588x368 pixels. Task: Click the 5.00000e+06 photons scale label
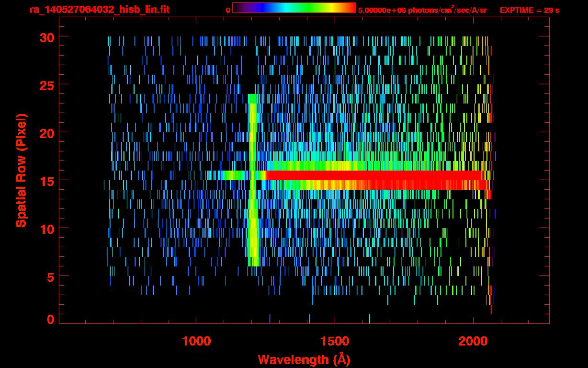click(x=422, y=9)
